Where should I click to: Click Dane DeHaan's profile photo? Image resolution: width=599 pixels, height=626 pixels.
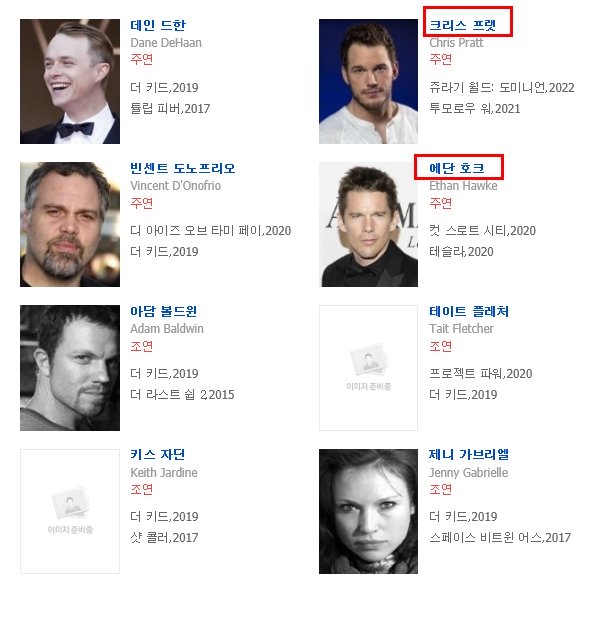coord(70,81)
